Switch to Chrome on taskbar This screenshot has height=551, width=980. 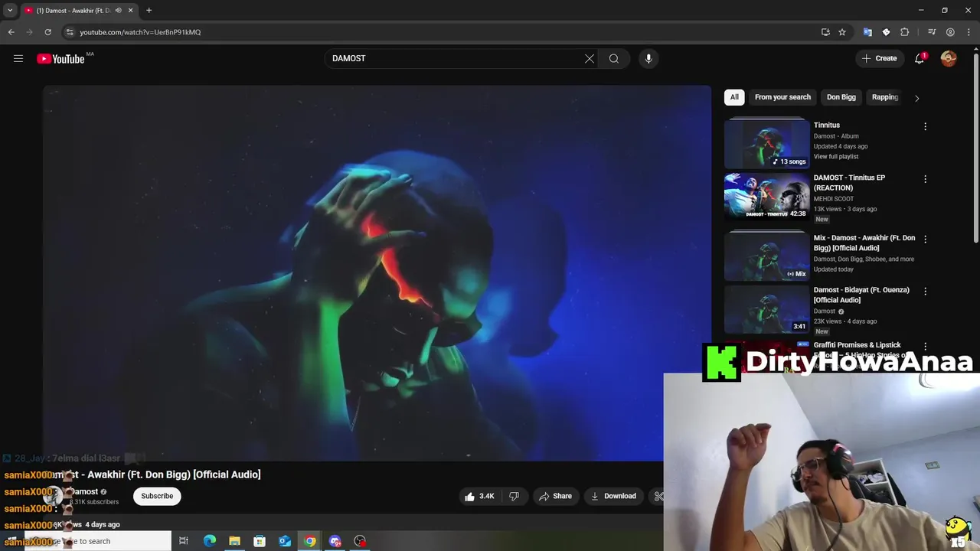coord(310,541)
